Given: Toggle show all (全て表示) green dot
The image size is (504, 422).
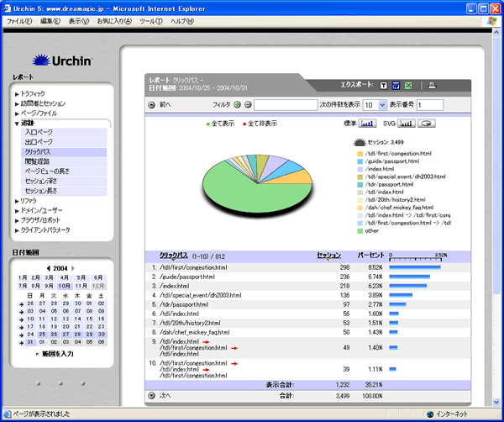Looking at the screenshot, I should coord(208,124).
